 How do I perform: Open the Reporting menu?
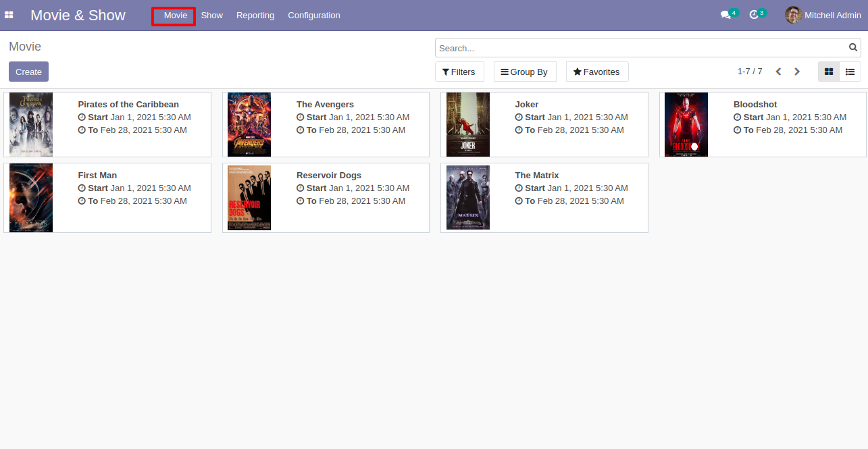pyautogui.click(x=255, y=16)
